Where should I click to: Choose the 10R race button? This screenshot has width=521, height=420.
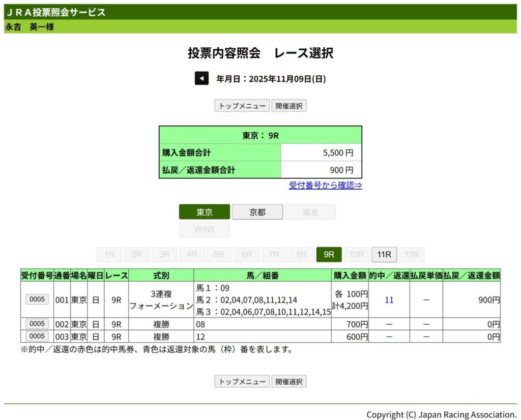coord(357,255)
